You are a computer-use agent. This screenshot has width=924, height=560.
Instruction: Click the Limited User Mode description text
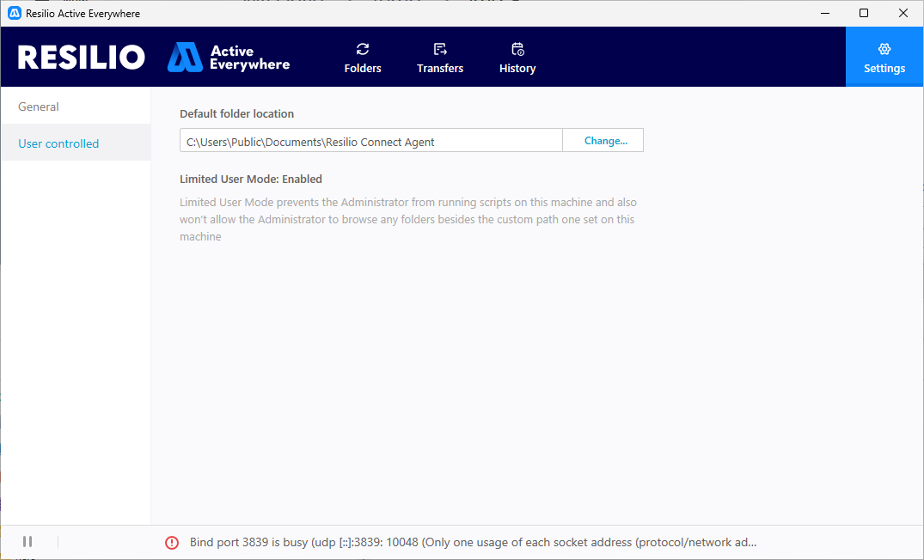(x=408, y=219)
